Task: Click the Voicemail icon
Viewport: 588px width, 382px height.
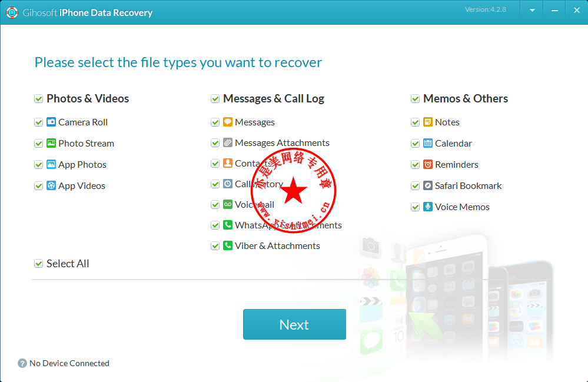Action: pos(228,204)
